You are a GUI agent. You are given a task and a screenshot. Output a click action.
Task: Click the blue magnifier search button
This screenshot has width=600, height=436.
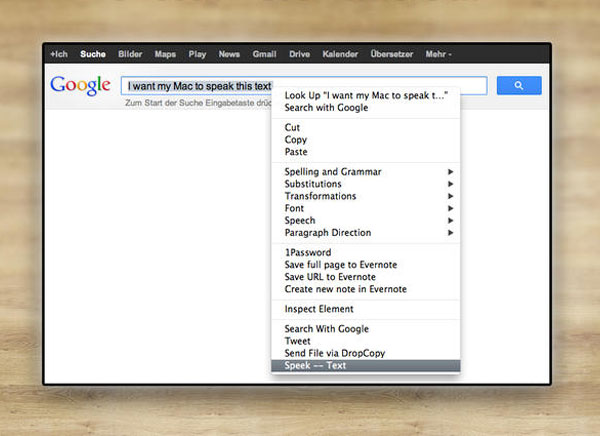click(x=519, y=85)
